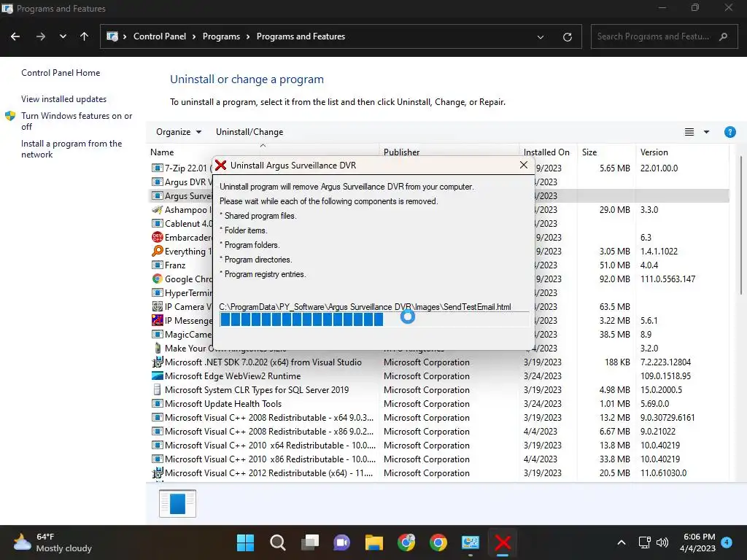Show hidden system tray icons chevron
The image size is (747, 560).
click(622, 542)
